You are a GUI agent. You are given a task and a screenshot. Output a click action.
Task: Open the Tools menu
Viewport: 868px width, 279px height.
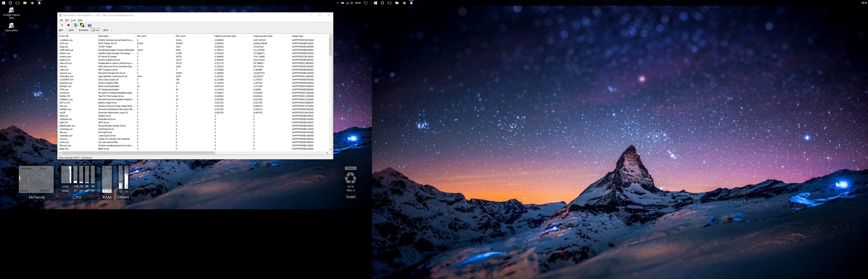click(x=73, y=20)
